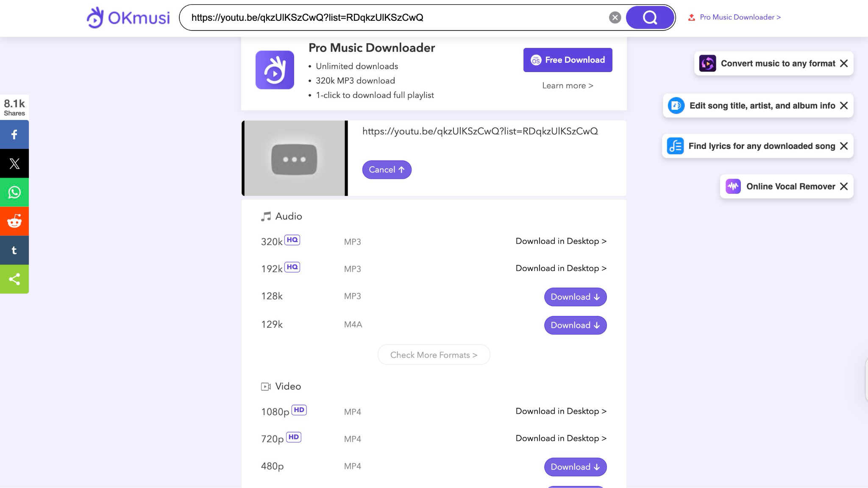Click '1-click to download full playlist' text
Viewport: 868px width, 488px height.
tap(375, 95)
